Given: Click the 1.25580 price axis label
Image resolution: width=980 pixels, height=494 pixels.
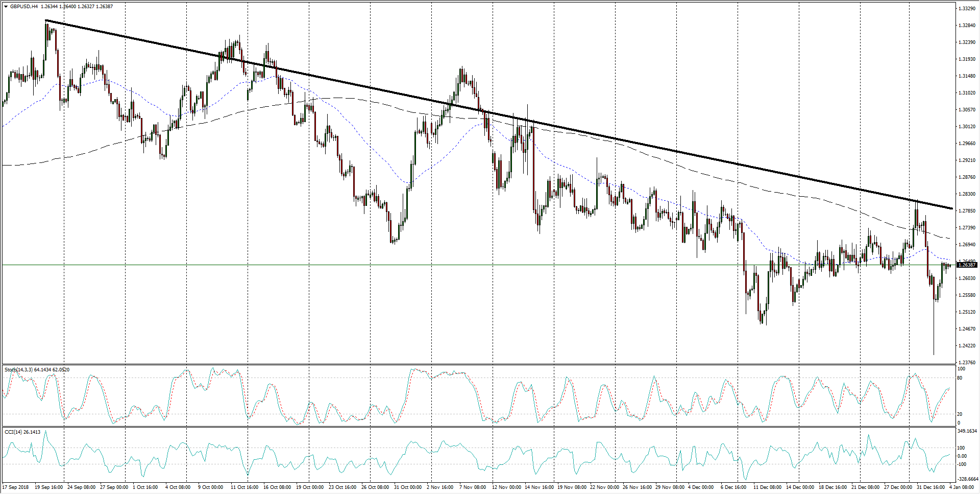Looking at the screenshot, I should (967, 295).
